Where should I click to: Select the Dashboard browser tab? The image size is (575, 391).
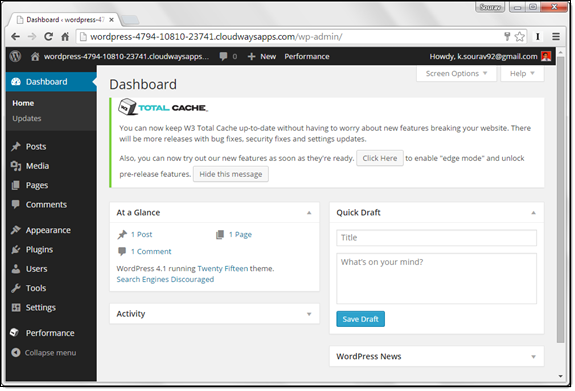coord(65,20)
